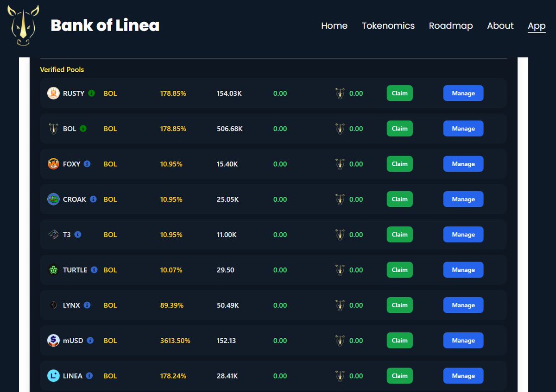
Task: Claim rewards from the LYNX pool
Action: (x=399, y=305)
